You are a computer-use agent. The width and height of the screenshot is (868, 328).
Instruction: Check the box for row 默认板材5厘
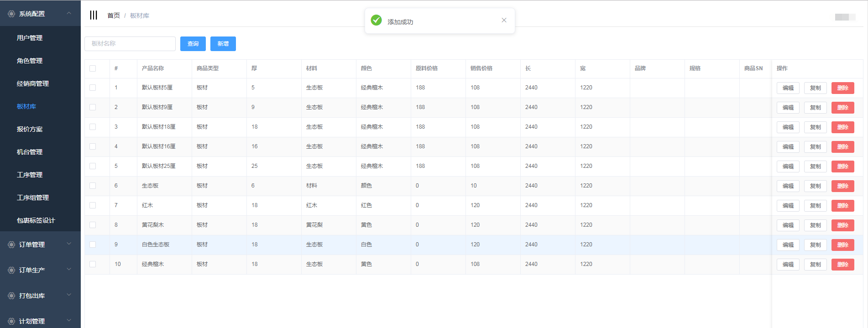(93, 88)
